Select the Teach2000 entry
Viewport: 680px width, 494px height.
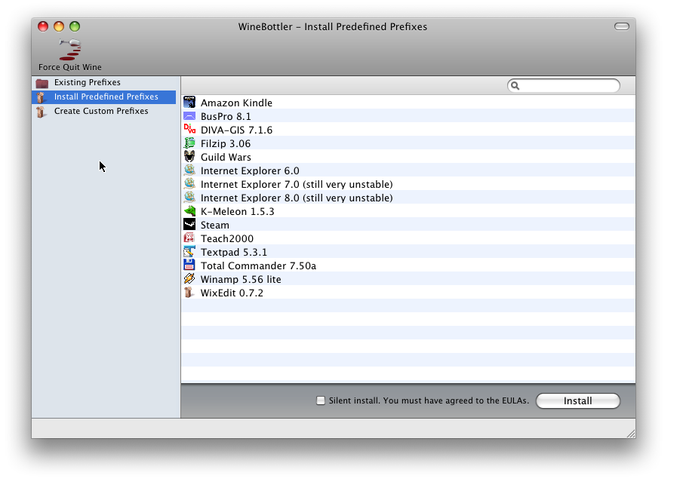pos(408,238)
